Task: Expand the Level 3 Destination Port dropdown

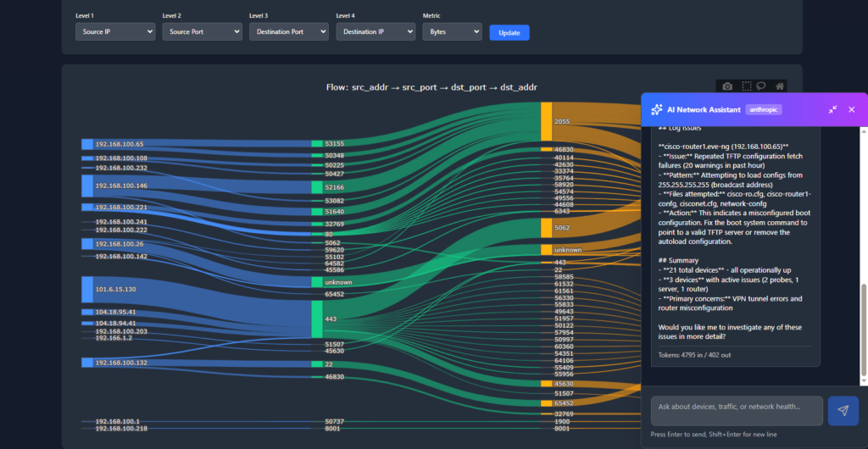Action: point(288,32)
